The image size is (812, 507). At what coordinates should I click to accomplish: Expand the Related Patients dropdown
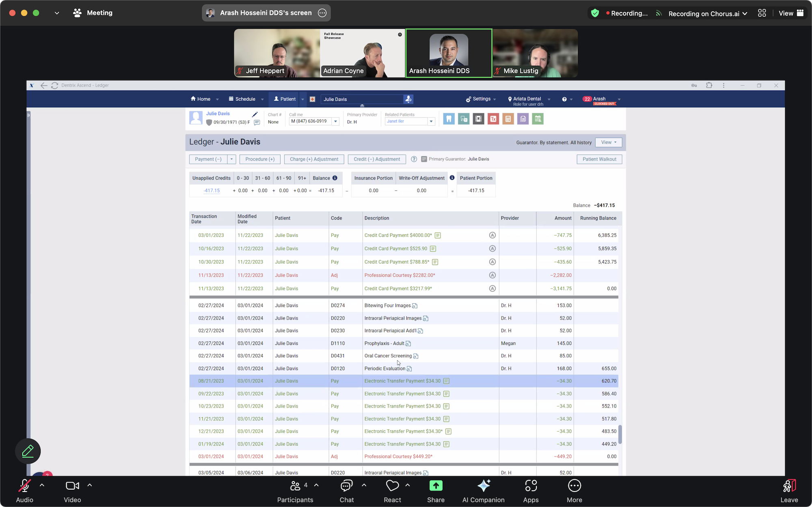pos(431,121)
